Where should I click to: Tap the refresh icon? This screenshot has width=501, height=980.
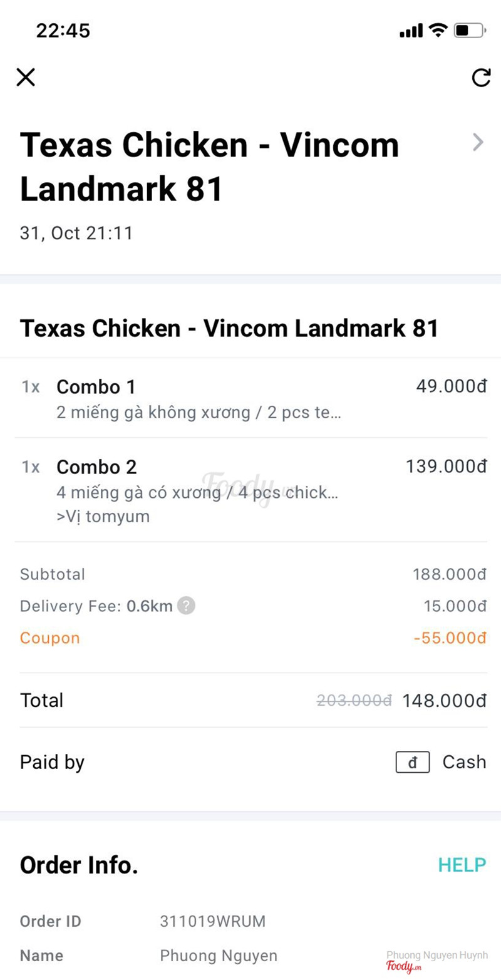pos(480,78)
